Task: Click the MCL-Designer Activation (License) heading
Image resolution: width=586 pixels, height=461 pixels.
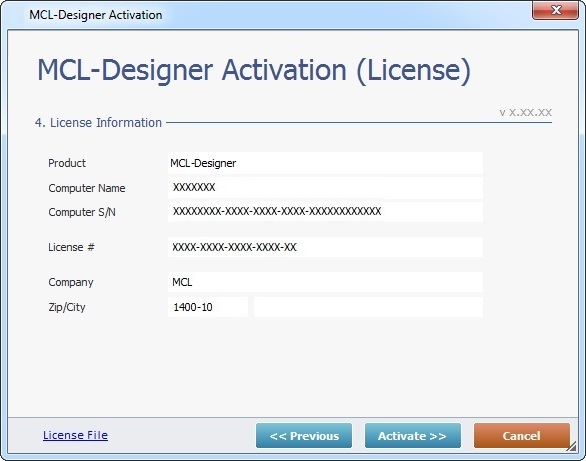Action: (254, 70)
